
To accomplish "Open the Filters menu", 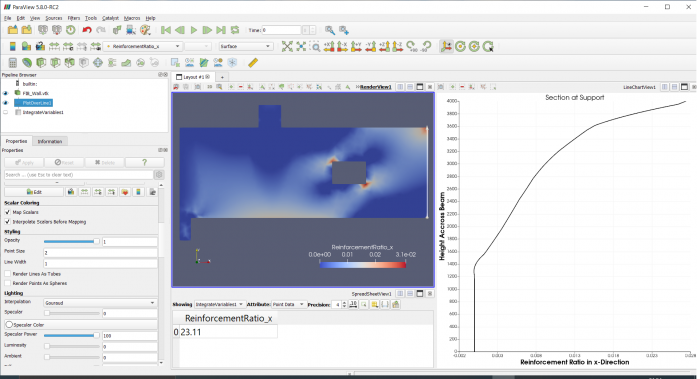I will pyautogui.click(x=74, y=18).
